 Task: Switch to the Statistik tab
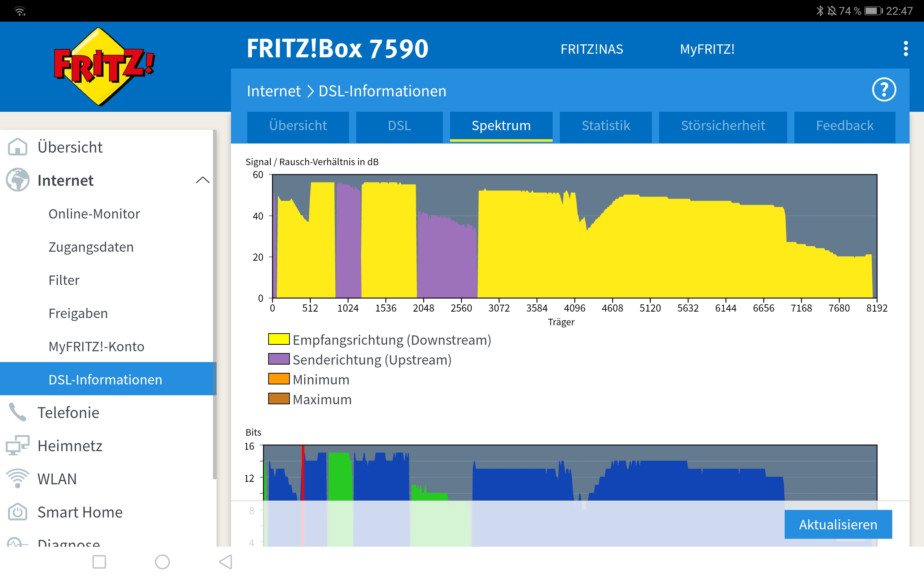(x=605, y=125)
